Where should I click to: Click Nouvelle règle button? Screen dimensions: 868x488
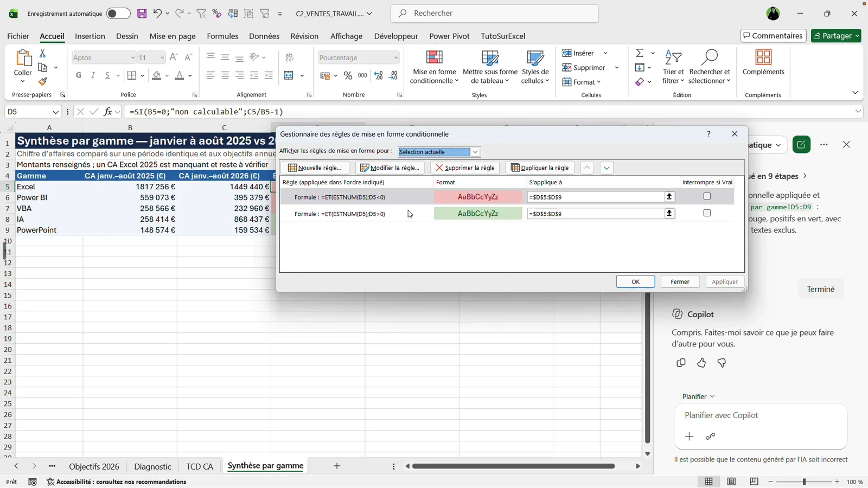pos(315,168)
